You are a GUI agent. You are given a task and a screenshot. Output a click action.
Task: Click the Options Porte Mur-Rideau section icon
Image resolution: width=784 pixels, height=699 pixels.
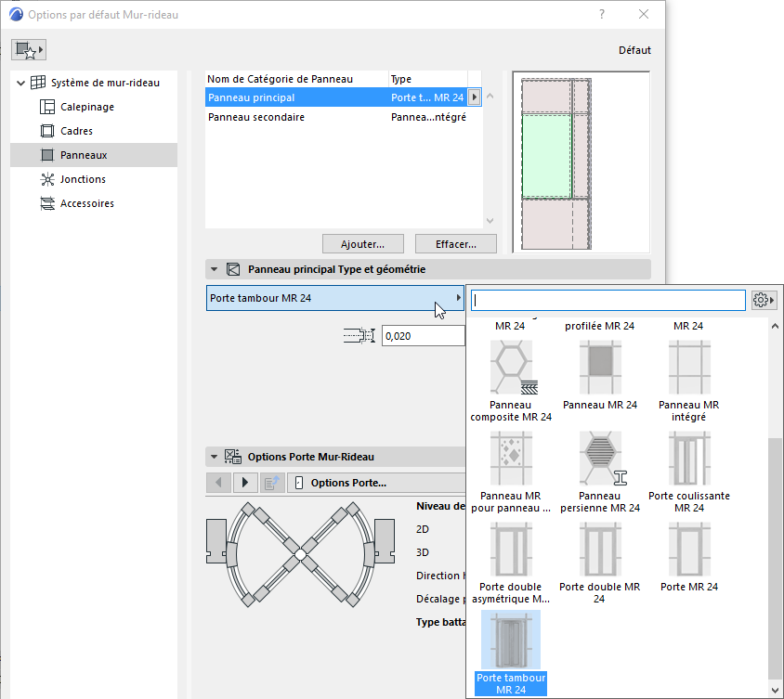[x=233, y=457]
